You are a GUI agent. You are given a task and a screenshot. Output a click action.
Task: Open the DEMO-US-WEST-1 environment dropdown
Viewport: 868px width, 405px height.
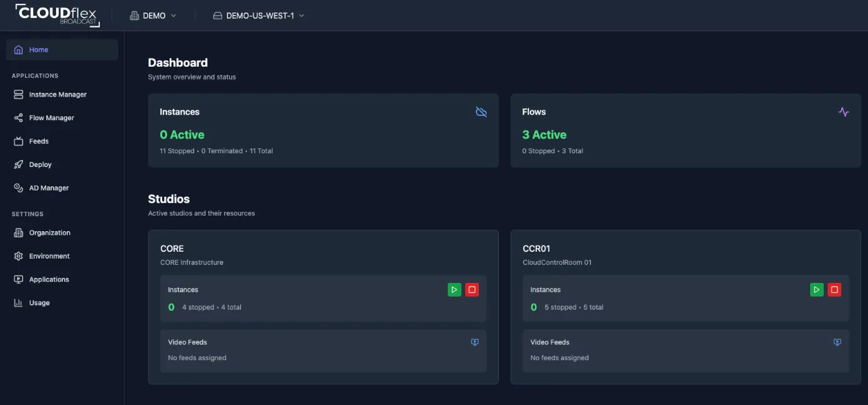point(259,16)
